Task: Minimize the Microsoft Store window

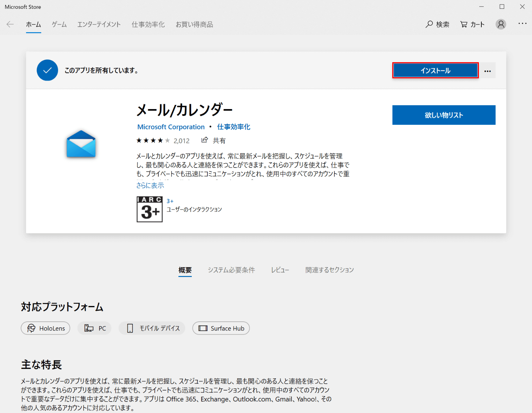Action: (482, 7)
